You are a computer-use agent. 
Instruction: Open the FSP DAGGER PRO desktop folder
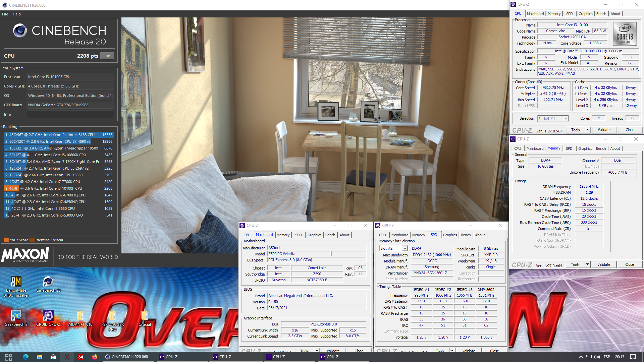click(x=112, y=321)
